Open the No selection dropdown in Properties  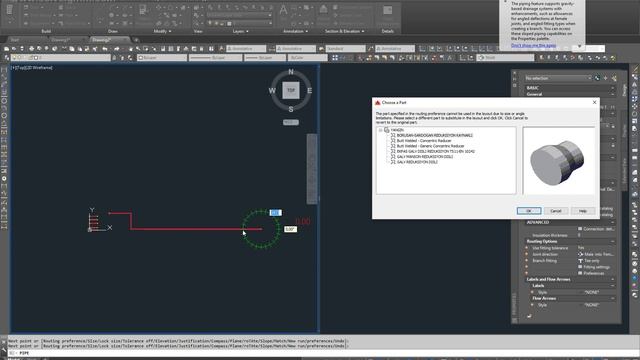(x=558, y=78)
